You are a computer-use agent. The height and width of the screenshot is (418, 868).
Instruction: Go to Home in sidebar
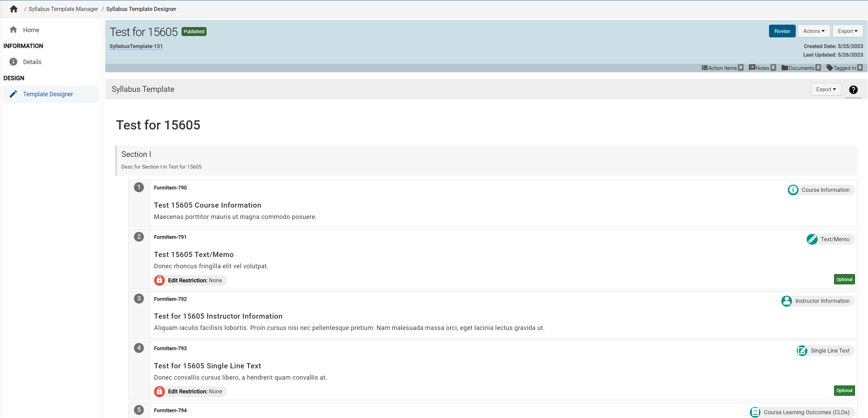[x=31, y=30]
